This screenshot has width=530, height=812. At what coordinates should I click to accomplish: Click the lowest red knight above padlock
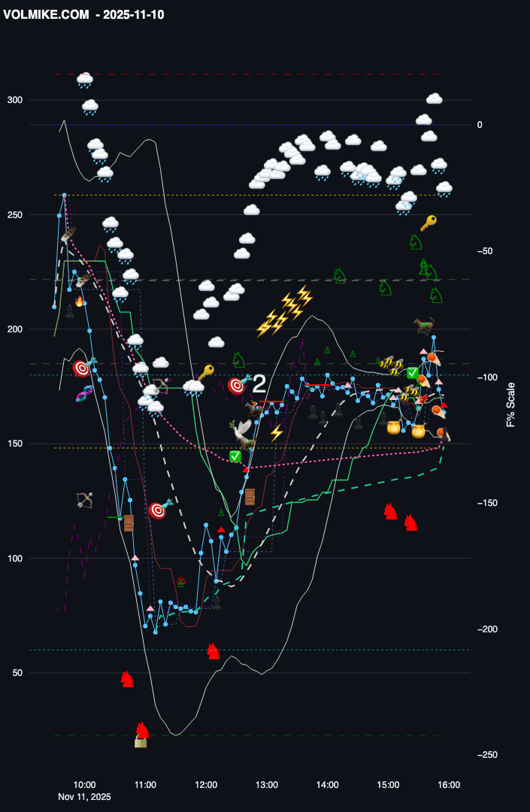[x=142, y=730]
